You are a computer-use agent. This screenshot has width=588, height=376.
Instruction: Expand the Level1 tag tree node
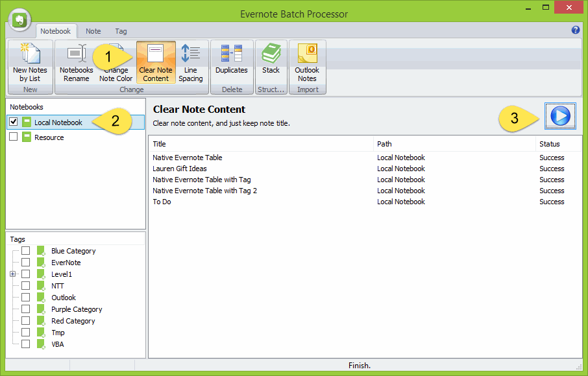(x=13, y=274)
